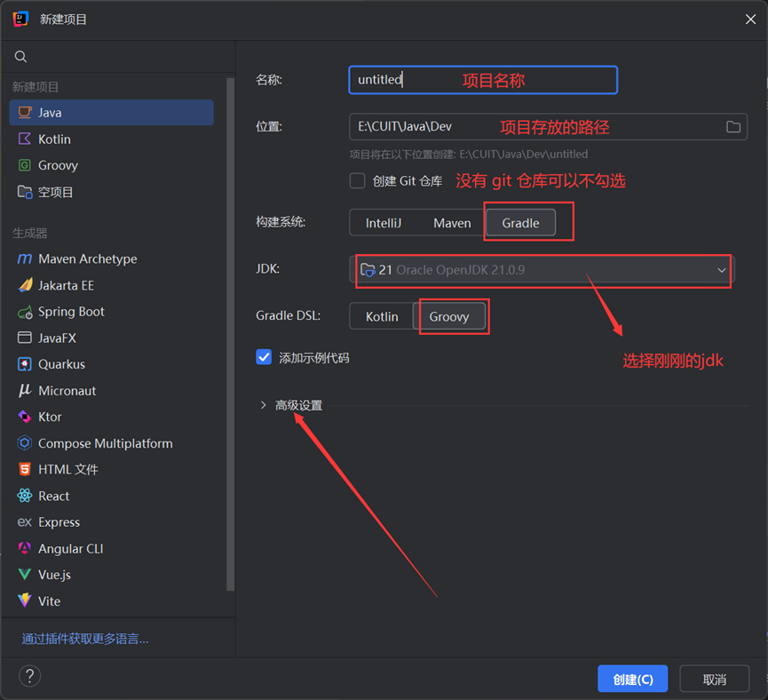This screenshot has width=768, height=700.
Task: Click the Quarkus logo icon
Action: 25,364
